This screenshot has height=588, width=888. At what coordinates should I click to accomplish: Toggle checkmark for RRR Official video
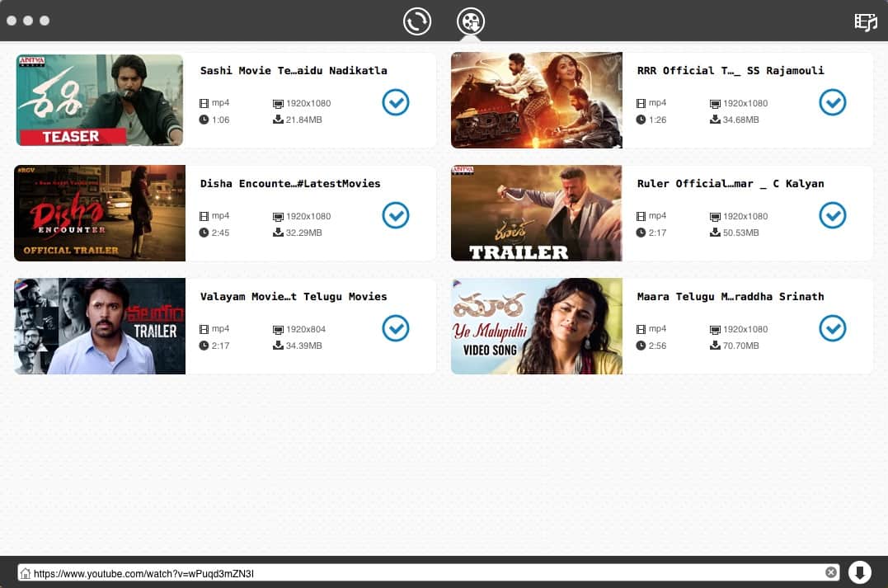click(x=833, y=102)
